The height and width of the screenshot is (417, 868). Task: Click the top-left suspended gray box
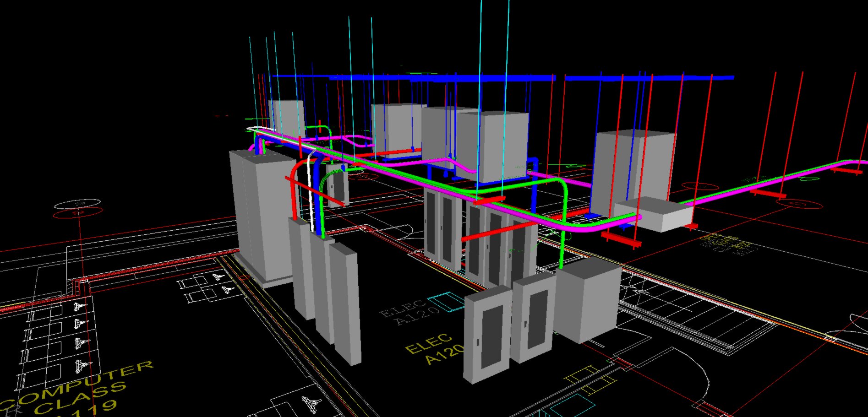tap(286, 117)
